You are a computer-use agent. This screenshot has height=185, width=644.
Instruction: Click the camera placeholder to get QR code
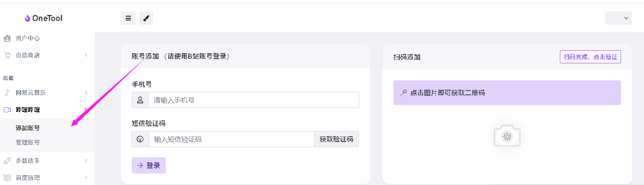pyautogui.click(x=507, y=136)
